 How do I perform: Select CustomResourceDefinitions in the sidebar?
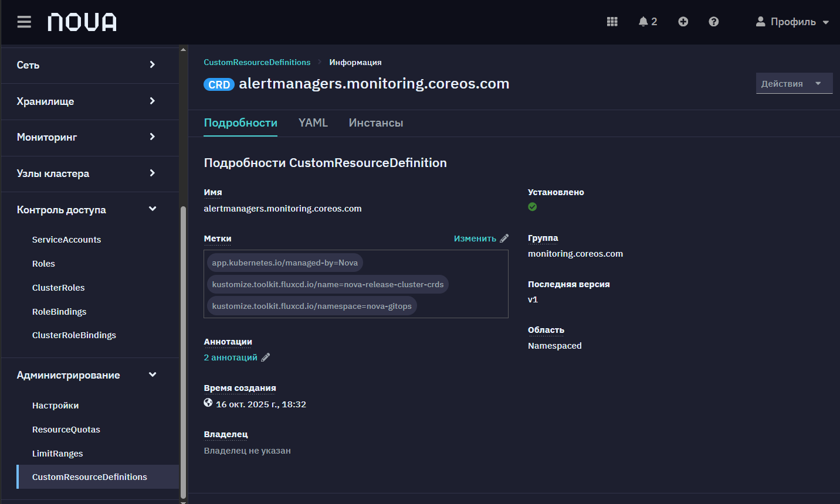tap(97, 477)
